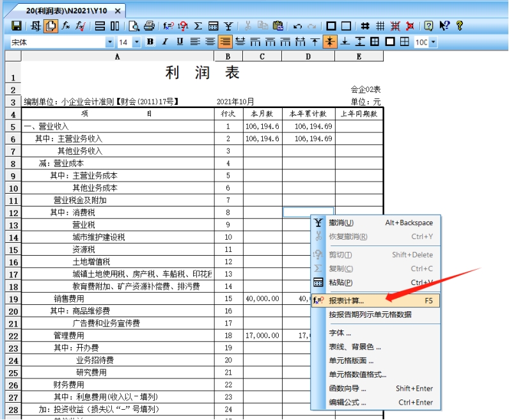Toggle bold formatting button
Screen dimensions: 509x420
[150, 42]
